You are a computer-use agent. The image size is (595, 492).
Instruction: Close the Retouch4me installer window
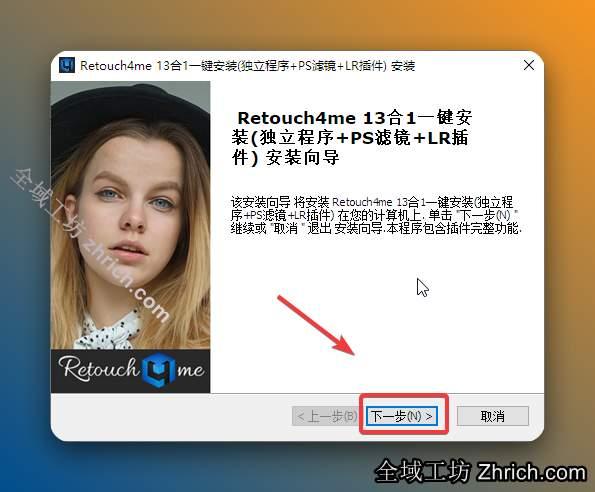529,65
